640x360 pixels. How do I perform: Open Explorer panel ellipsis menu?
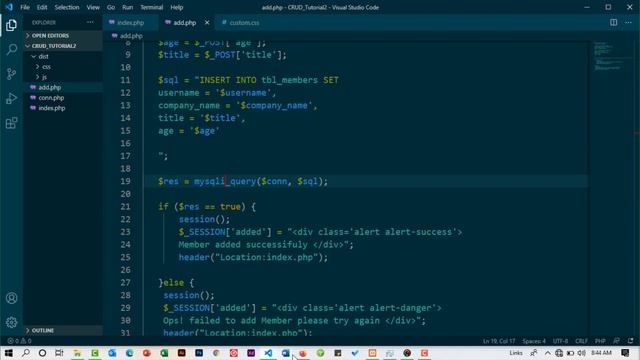tap(90, 22)
